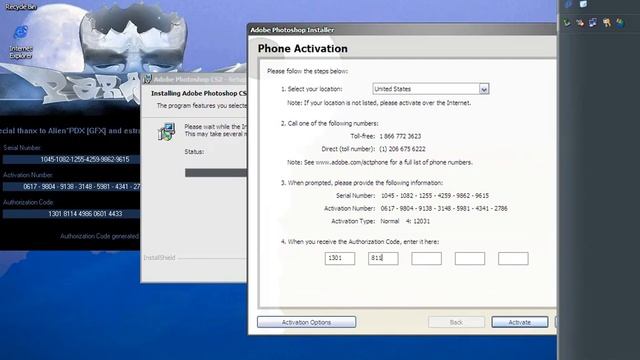Click the keygen Serial Number field
Viewport: 640px width, 360px height.
[x=71, y=159]
